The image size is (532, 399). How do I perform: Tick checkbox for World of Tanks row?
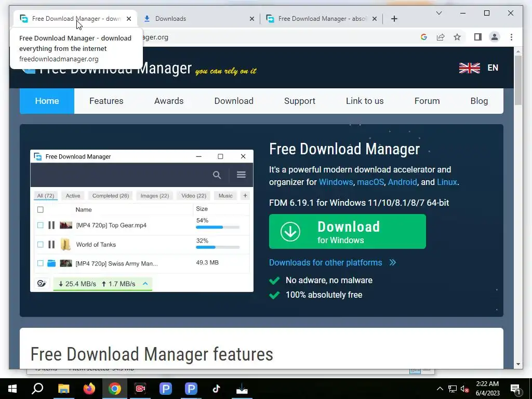coord(41,245)
